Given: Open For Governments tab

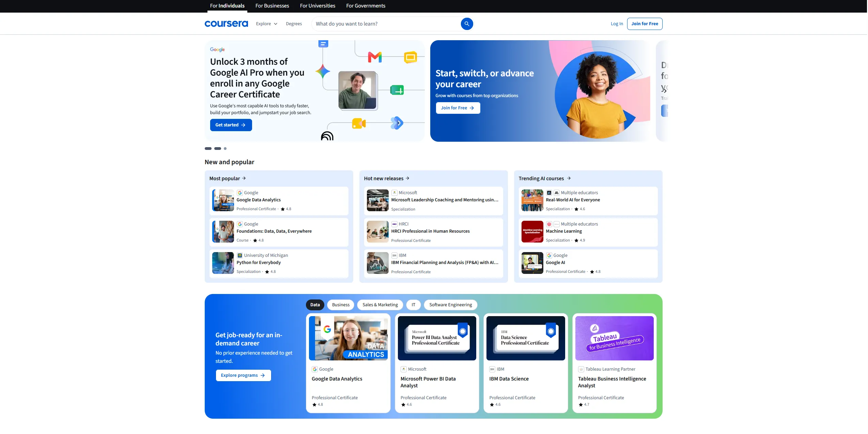Looking at the screenshot, I should (x=366, y=6).
